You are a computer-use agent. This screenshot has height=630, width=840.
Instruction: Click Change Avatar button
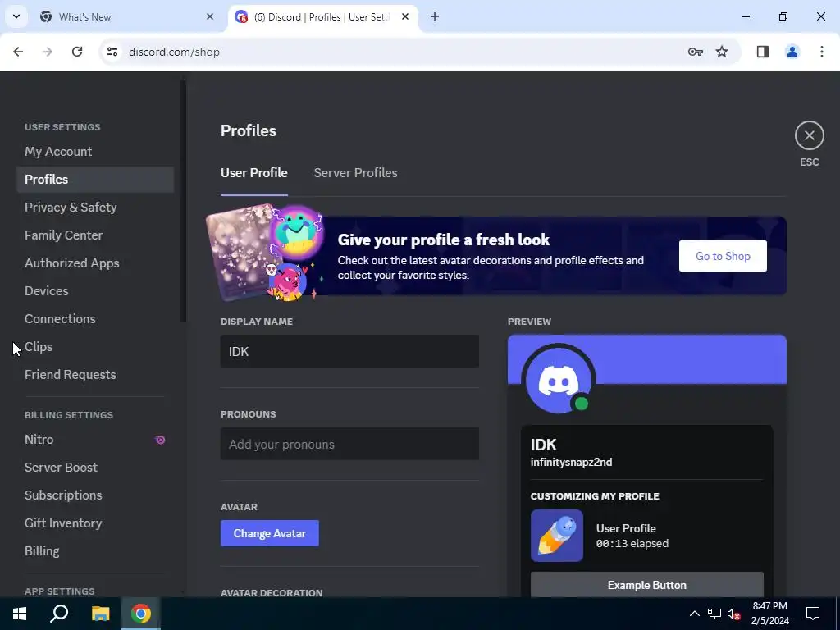(x=269, y=533)
